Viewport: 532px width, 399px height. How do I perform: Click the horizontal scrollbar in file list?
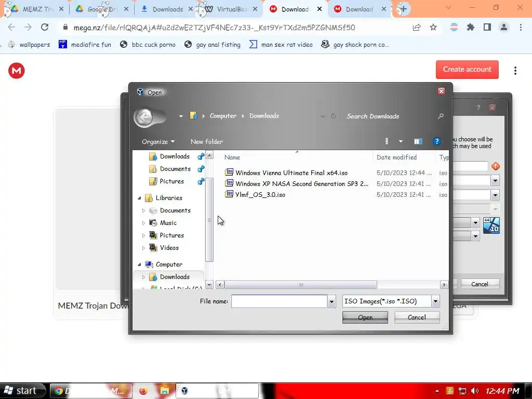[x=301, y=285]
